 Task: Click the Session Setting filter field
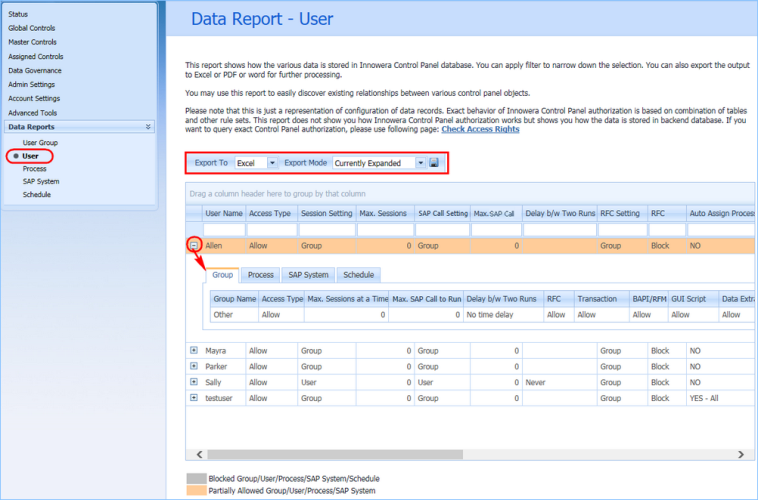tap(327, 230)
